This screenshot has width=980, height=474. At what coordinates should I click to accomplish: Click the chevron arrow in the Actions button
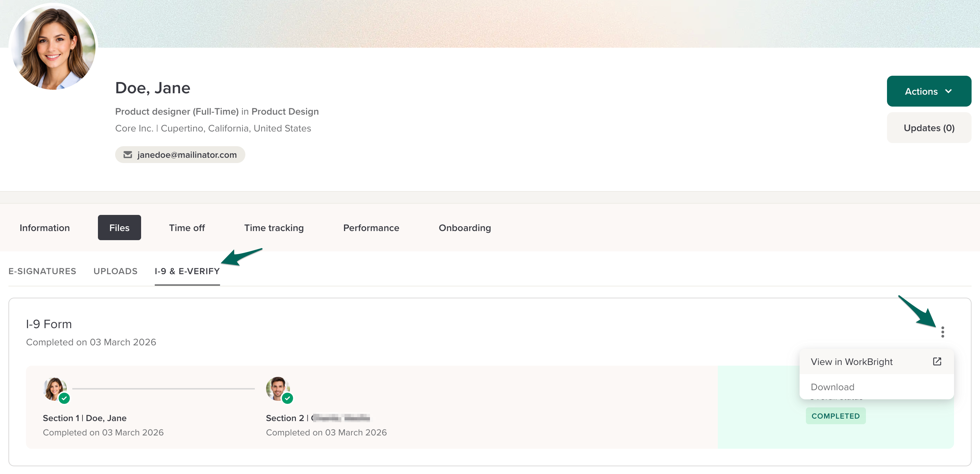[x=948, y=91]
